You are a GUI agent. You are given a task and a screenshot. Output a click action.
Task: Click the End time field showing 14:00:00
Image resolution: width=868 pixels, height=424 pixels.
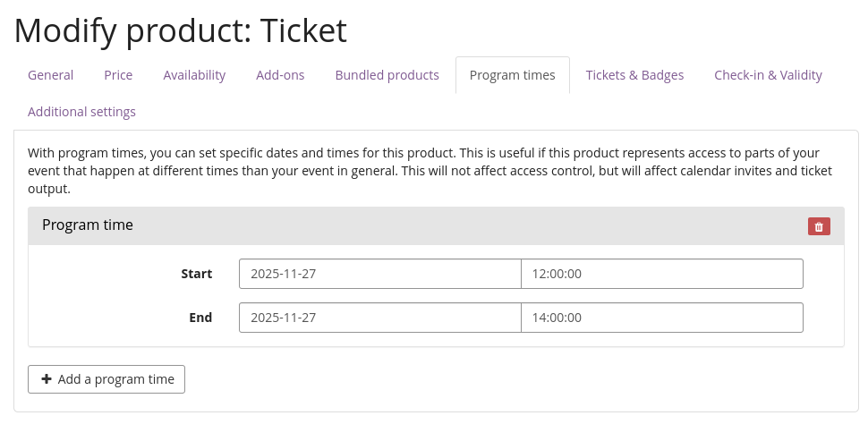pyautogui.click(x=661, y=318)
